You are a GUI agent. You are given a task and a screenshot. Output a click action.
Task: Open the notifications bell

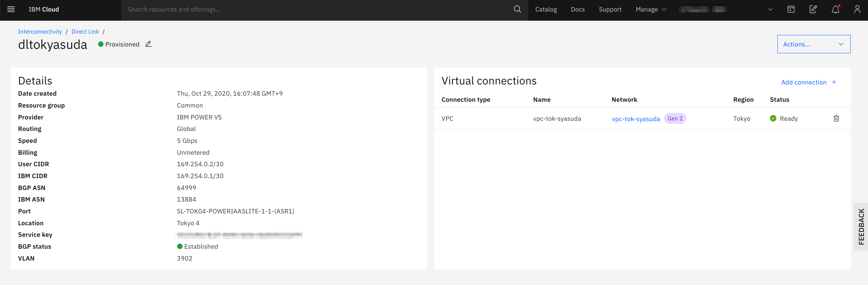(835, 9)
